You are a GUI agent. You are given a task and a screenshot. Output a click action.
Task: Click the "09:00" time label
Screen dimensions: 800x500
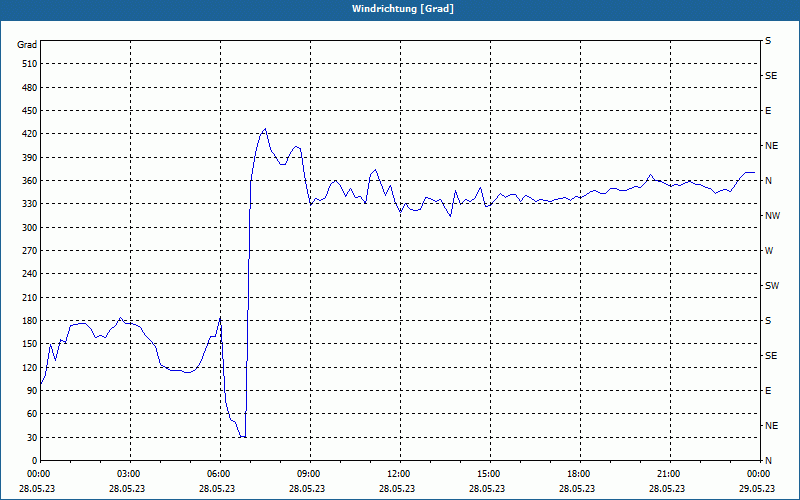click(309, 474)
